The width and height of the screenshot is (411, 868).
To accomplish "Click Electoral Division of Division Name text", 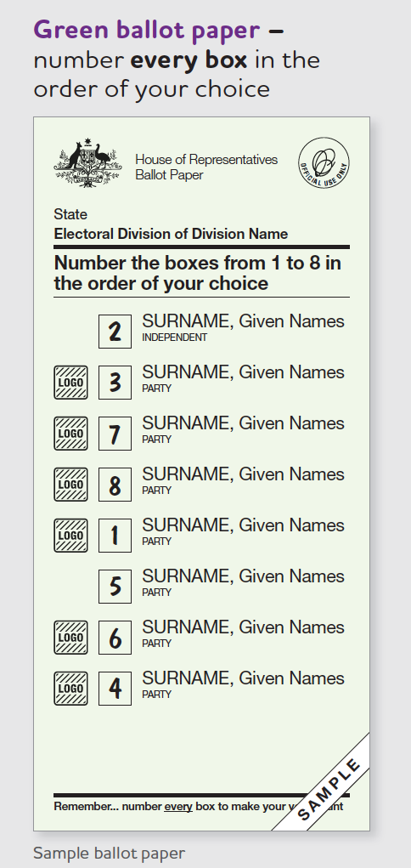I will [x=171, y=234].
